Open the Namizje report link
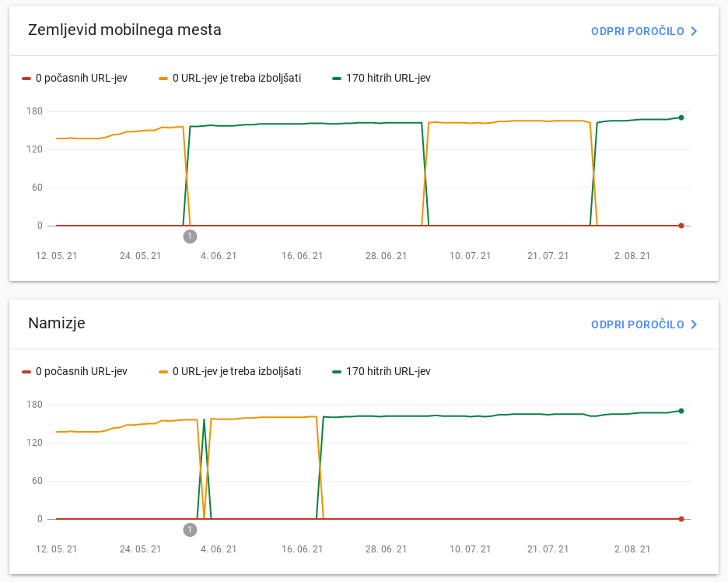 tap(637, 324)
